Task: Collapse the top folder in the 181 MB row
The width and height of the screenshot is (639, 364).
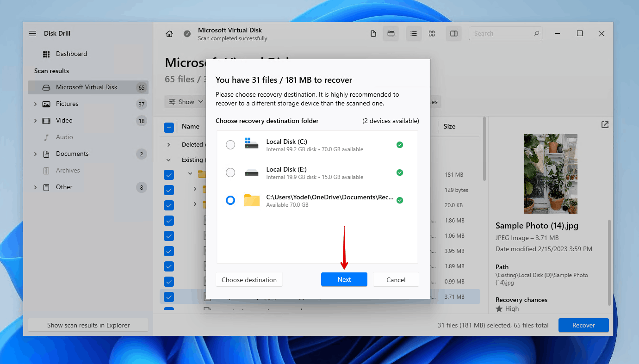Action: (x=190, y=174)
